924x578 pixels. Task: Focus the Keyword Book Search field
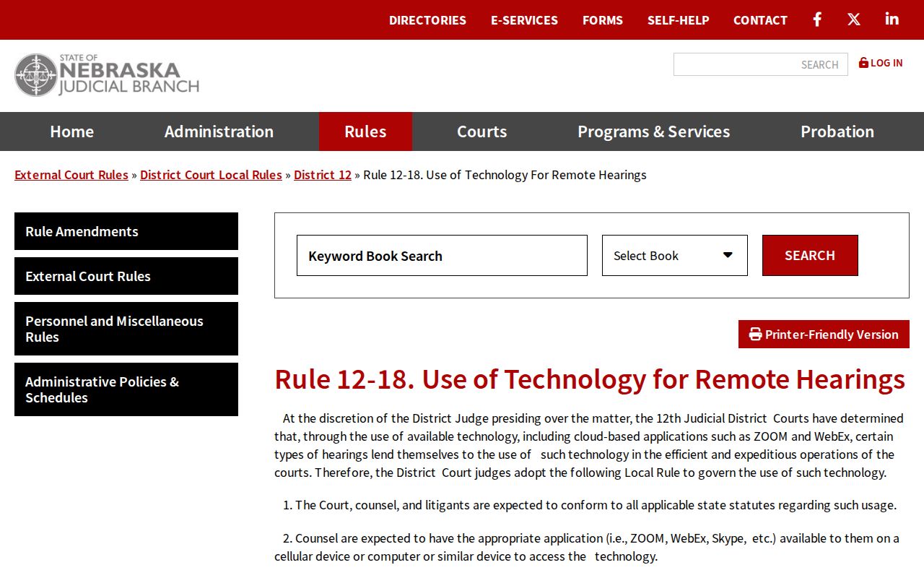[442, 255]
